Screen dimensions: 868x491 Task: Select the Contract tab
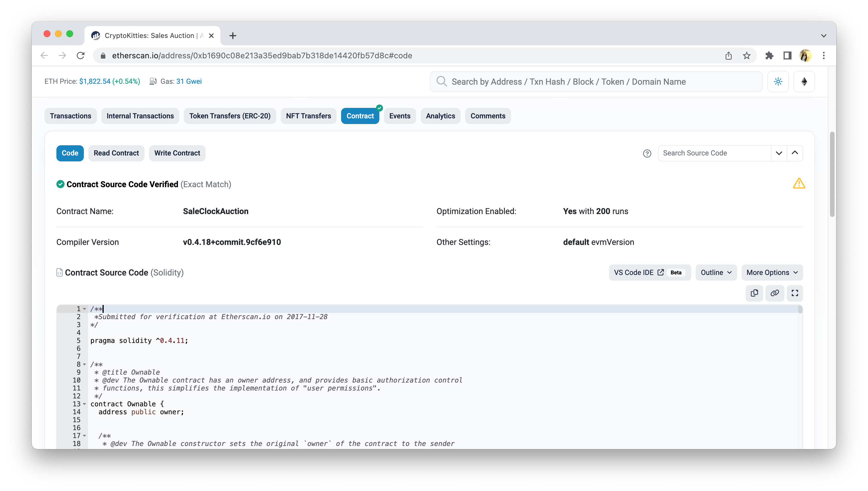tap(360, 116)
